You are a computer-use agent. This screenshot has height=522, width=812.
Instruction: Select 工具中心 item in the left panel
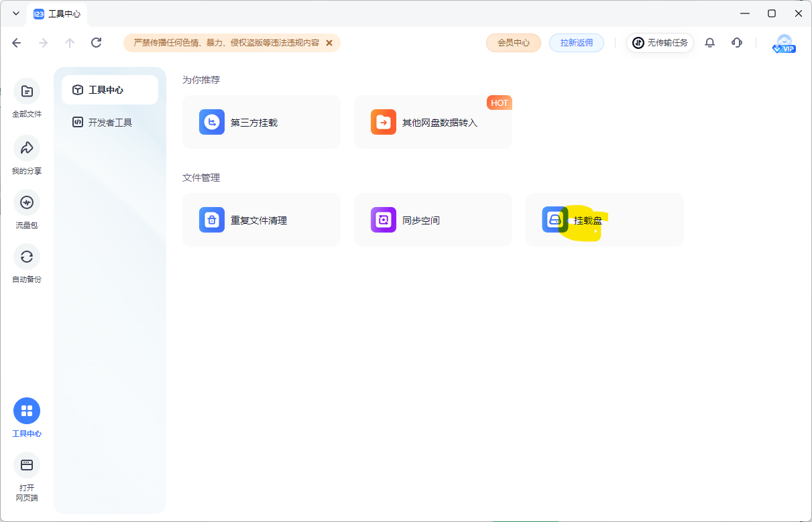[x=110, y=90]
